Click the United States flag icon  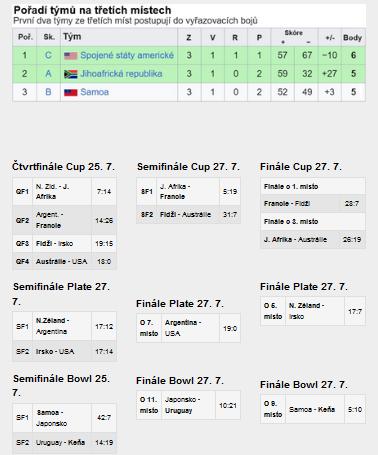click(x=71, y=56)
